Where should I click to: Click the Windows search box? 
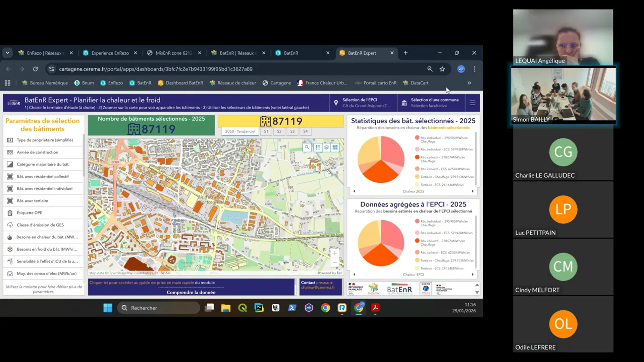click(158, 308)
